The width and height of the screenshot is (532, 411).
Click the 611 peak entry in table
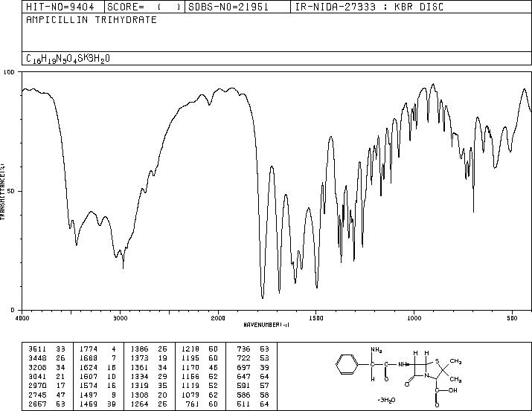click(x=254, y=404)
